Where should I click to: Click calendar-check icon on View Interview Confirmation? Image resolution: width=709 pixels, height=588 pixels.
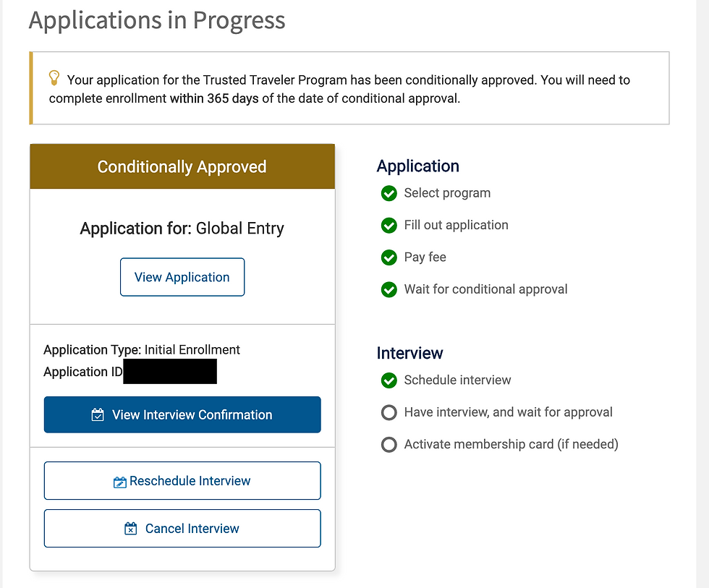(x=98, y=414)
